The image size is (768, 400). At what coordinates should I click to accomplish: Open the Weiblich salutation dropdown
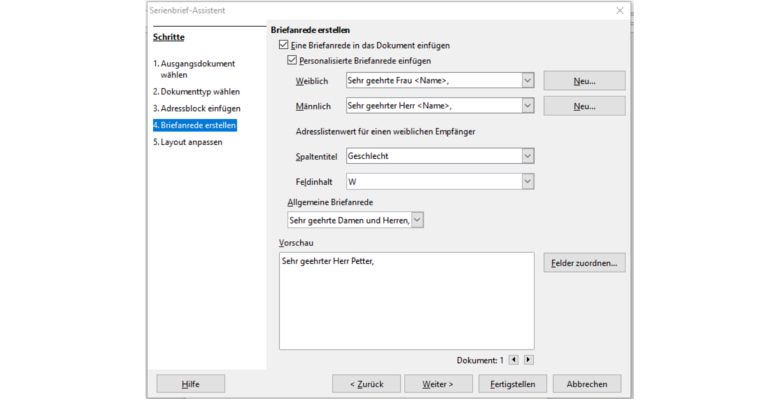pyautogui.click(x=527, y=80)
